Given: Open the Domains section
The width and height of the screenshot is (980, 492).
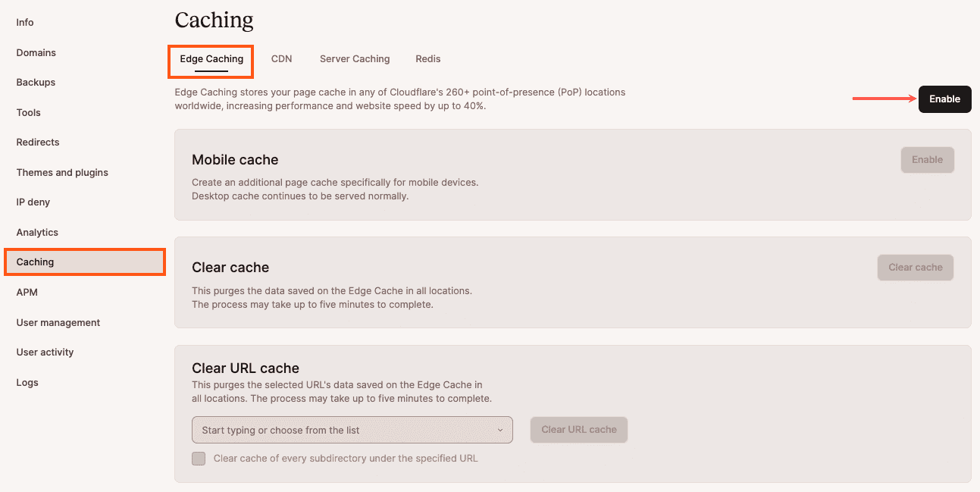Looking at the screenshot, I should coord(36,52).
